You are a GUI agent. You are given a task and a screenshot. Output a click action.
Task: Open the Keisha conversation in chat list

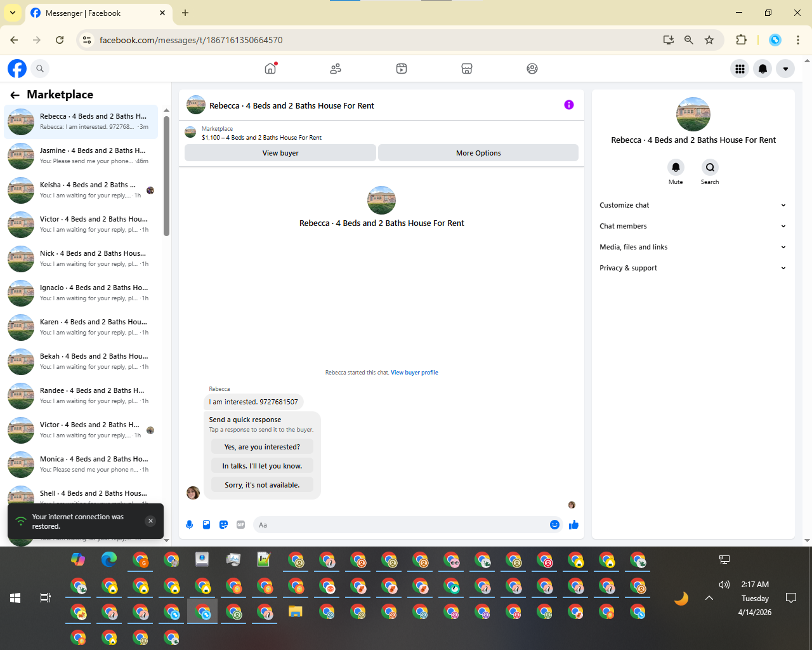[x=81, y=190]
